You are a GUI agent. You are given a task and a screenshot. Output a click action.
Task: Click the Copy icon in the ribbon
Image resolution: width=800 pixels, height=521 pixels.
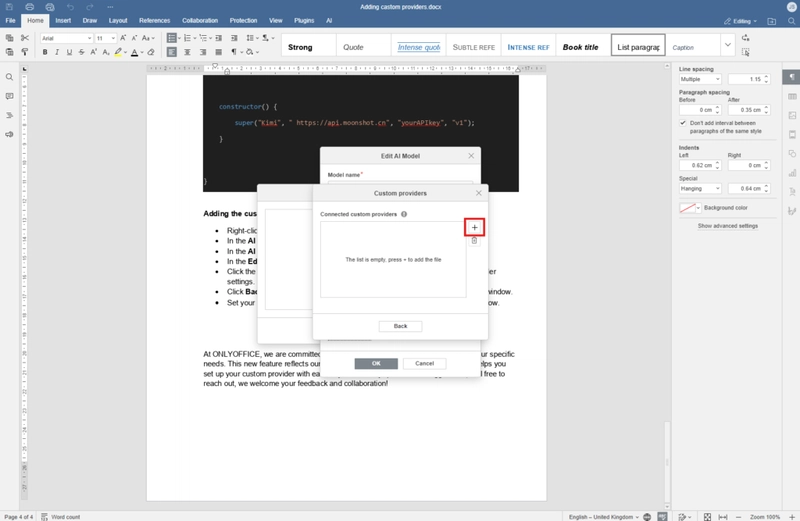tap(9, 38)
